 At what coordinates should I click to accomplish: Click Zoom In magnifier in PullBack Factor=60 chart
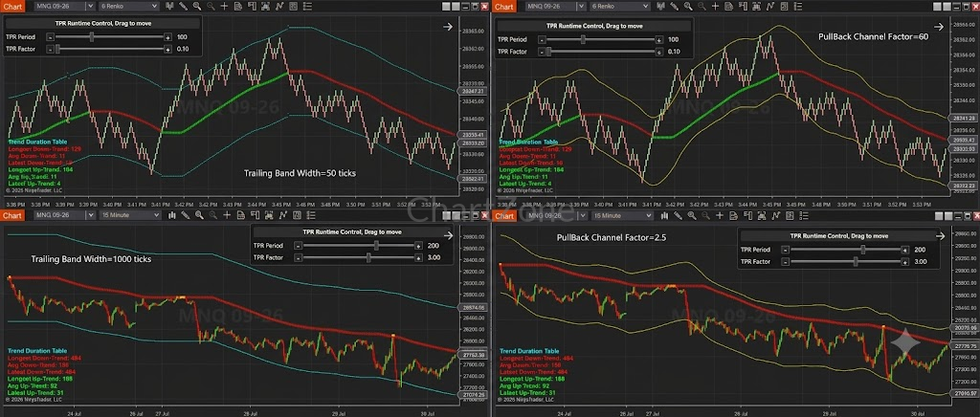click(688, 7)
